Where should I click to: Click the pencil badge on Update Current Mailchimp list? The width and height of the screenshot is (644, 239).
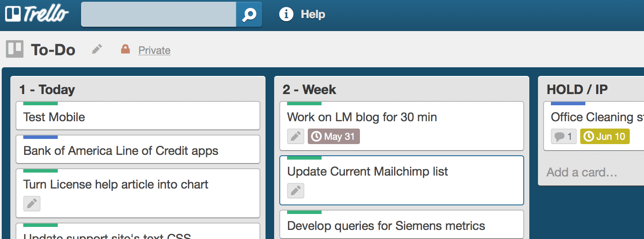point(296,191)
